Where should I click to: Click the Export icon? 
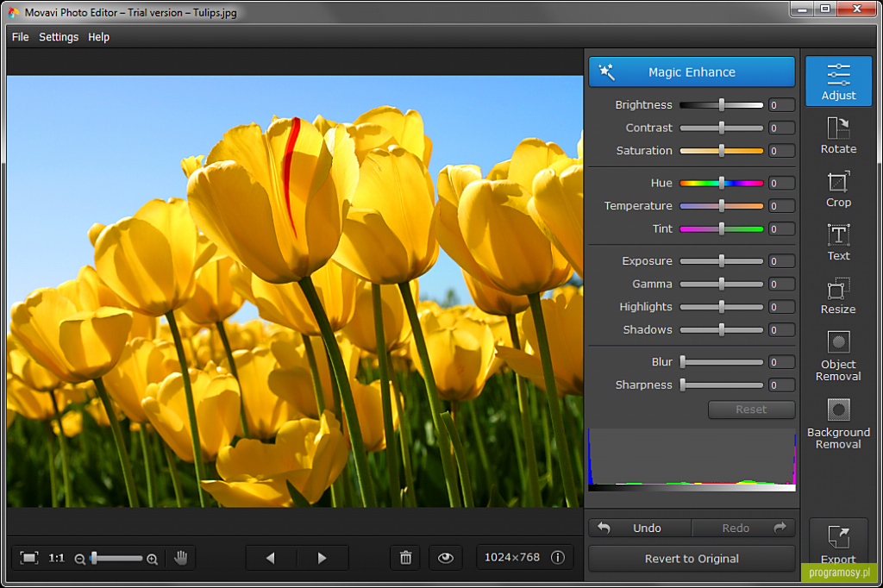[838, 537]
